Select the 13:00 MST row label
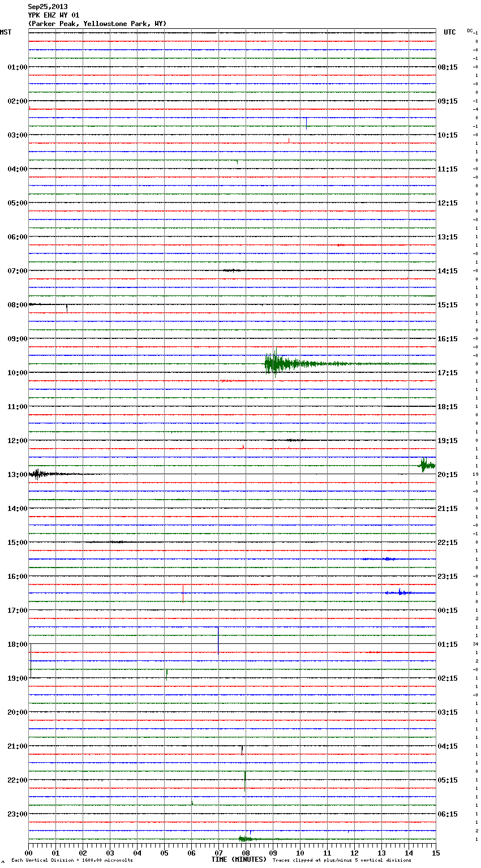Screen dimensions: 481x868 (x=18, y=475)
